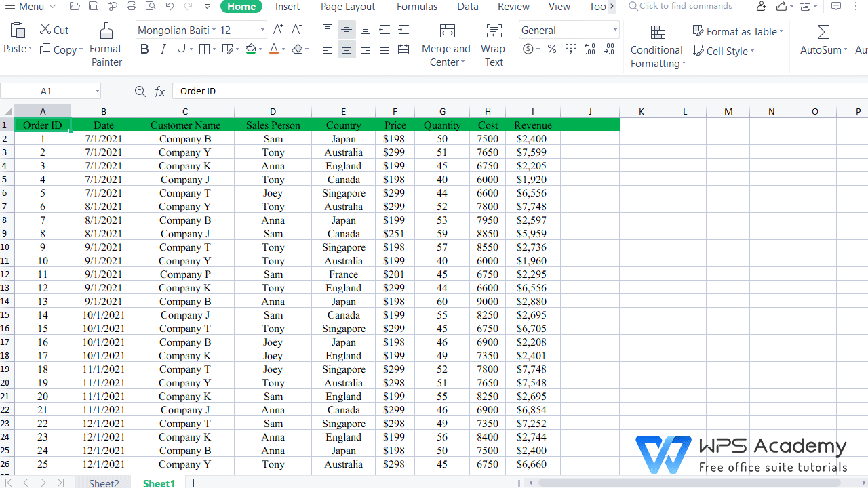Expand the Fill Color dropdown arrow
This screenshot has height=488, width=868.
pos(260,49)
